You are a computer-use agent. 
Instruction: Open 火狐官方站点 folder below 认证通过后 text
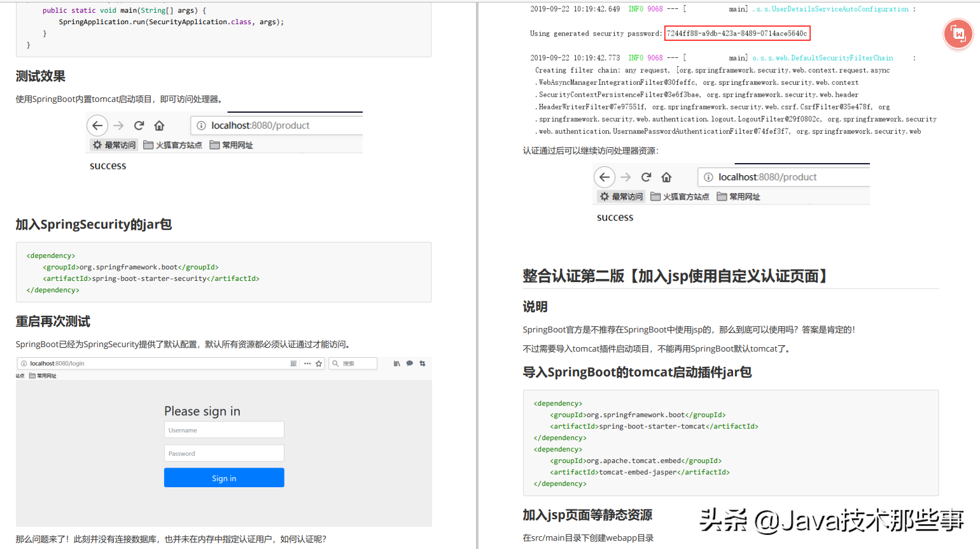680,197
